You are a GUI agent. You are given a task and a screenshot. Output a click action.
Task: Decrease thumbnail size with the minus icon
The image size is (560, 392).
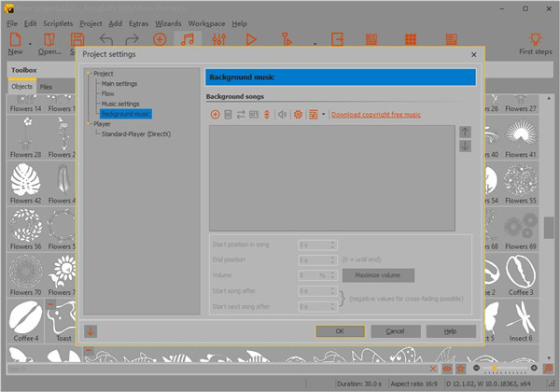pyautogui.click(x=476, y=368)
